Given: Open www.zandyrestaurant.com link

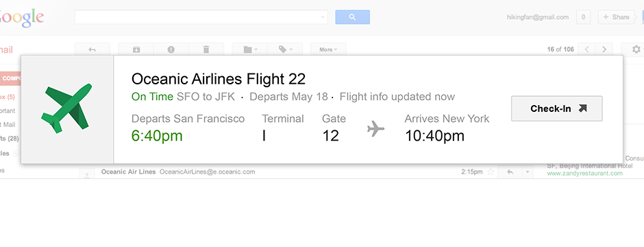Looking at the screenshot, I should pos(584,174).
